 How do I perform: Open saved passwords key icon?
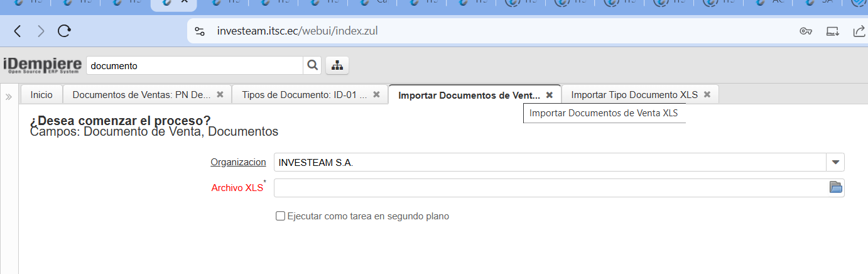[806, 31]
